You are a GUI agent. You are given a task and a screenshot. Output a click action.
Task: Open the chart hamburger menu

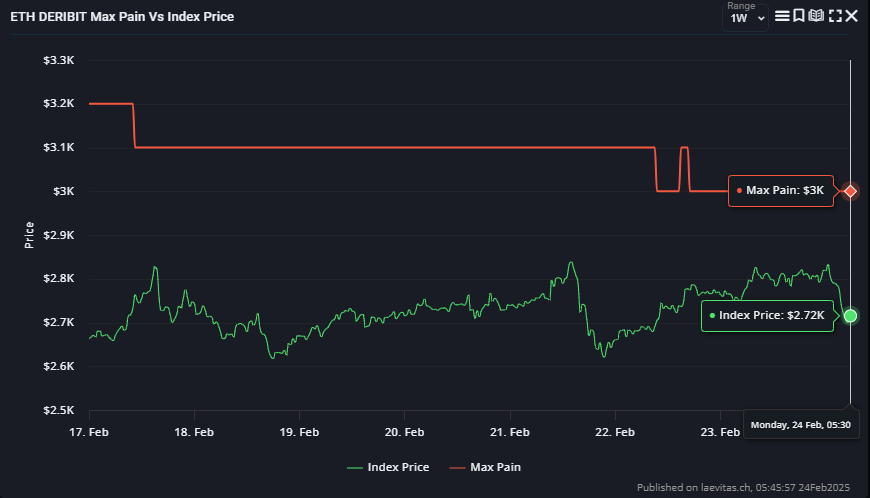(x=782, y=16)
